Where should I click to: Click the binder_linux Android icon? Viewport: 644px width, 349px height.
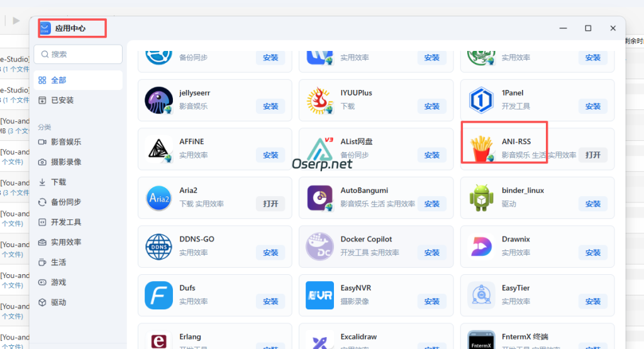481,197
